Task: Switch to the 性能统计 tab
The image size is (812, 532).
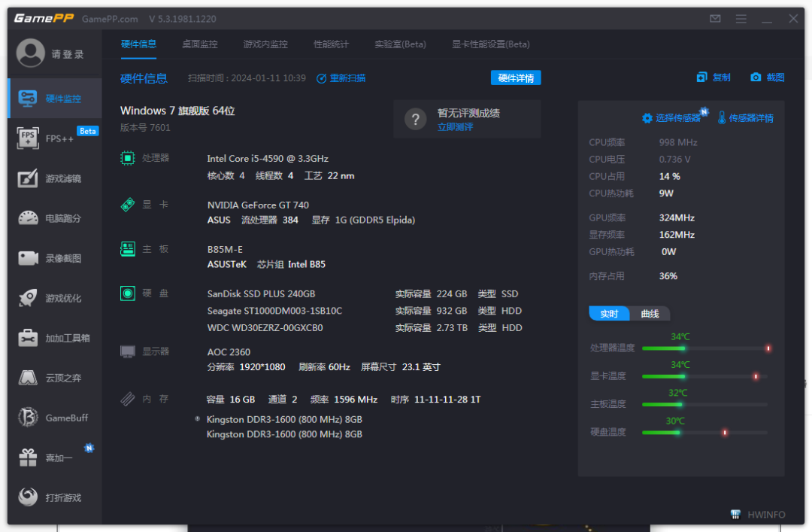Action: pyautogui.click(x=330, y=44)
